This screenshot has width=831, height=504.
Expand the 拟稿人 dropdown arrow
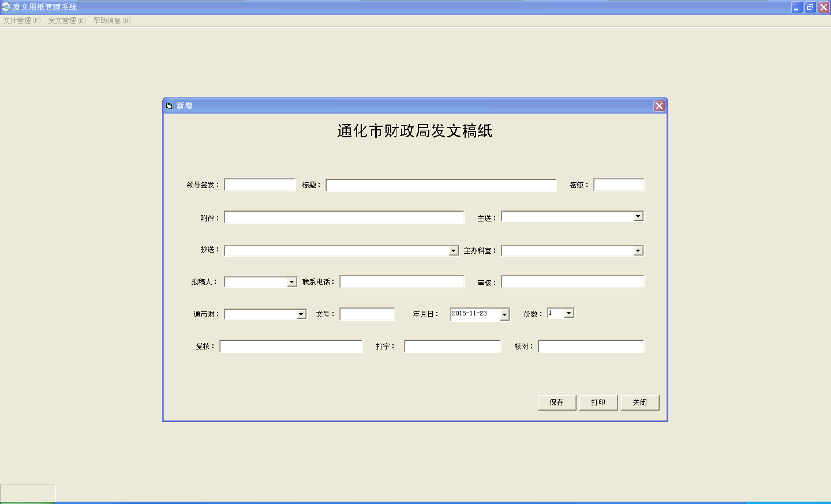point(292,282)
